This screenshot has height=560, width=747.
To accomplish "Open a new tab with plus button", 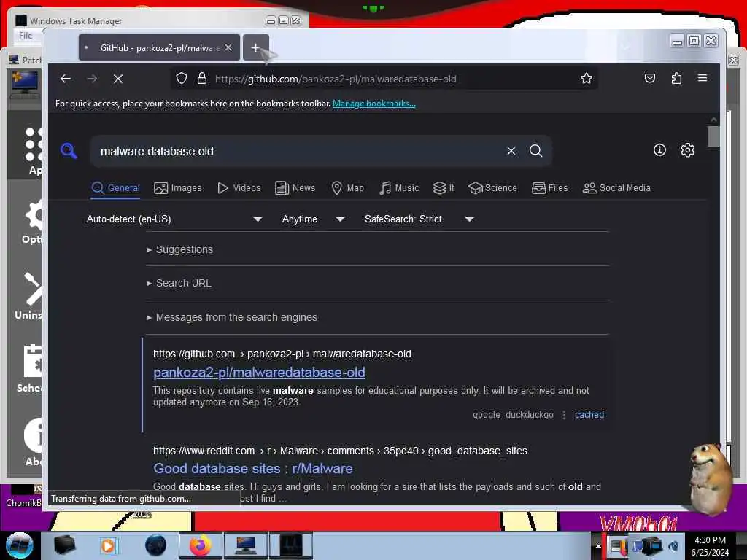I will click(x=255, y=47).
